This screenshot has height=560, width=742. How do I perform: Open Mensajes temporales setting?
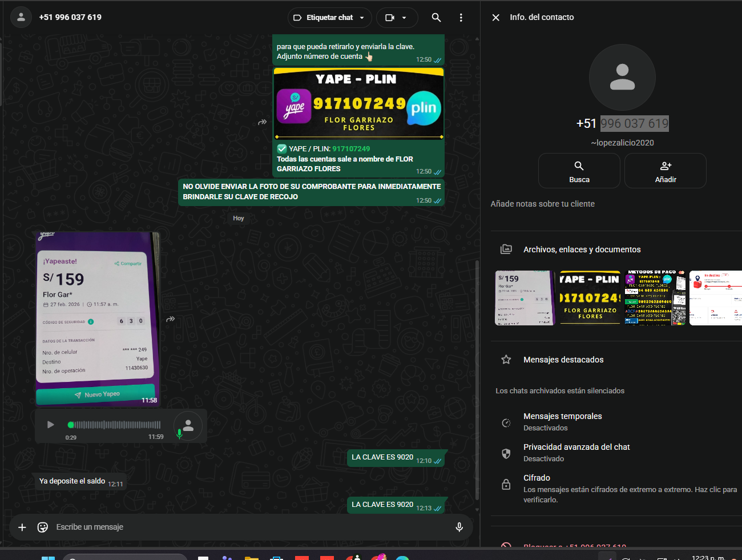(562, 422)
